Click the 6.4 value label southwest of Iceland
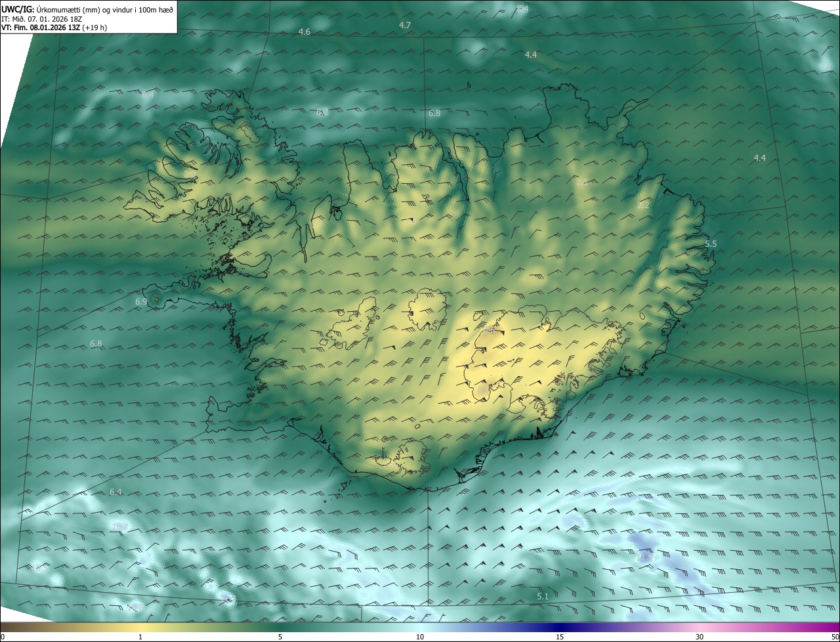 (x=116, y=492)
